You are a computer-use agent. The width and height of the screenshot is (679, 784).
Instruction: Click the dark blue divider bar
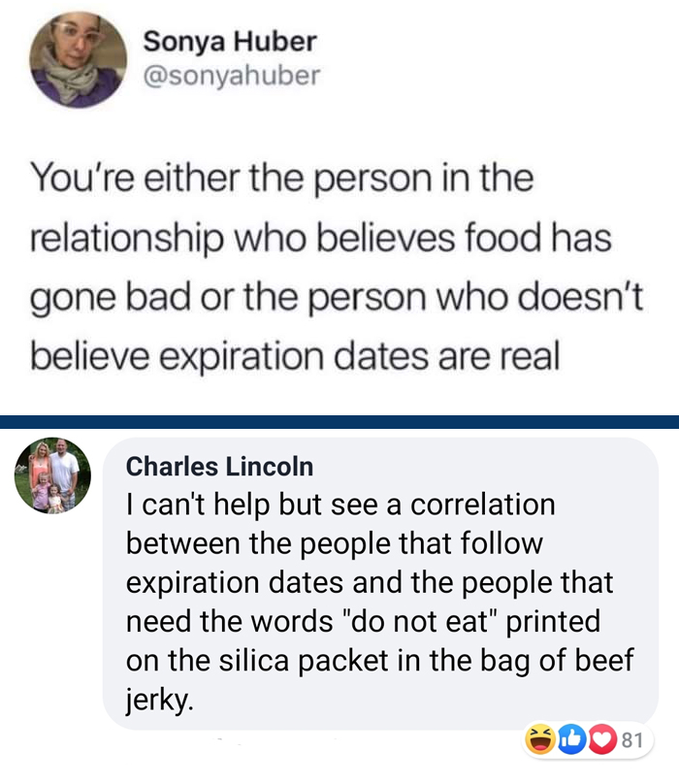pos(339,421)
